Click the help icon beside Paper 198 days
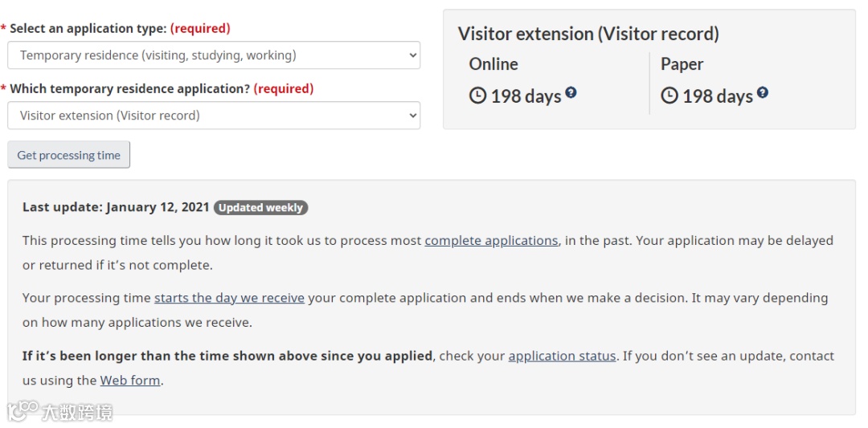This screenshot has width=868, height=428. pyautogui.click(x=762, y=93)
